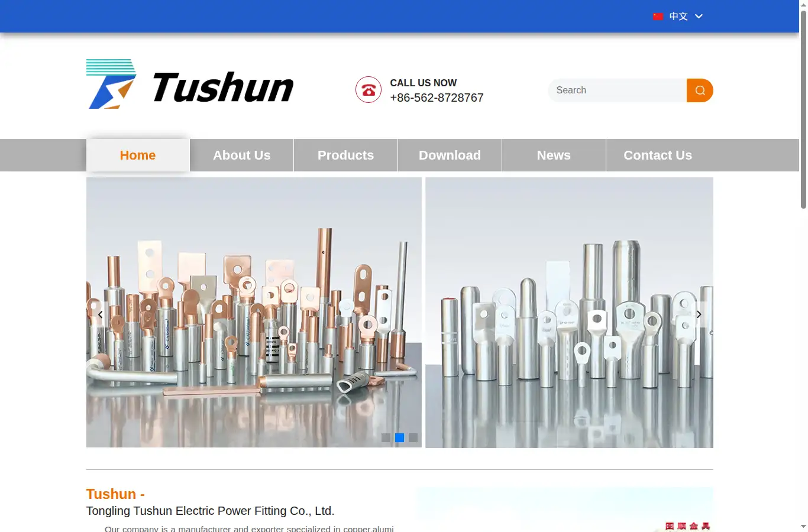This screenshot has height=532, width=808.
Task: Click the CALL US NOW label
Action: (x=424, y=83)
